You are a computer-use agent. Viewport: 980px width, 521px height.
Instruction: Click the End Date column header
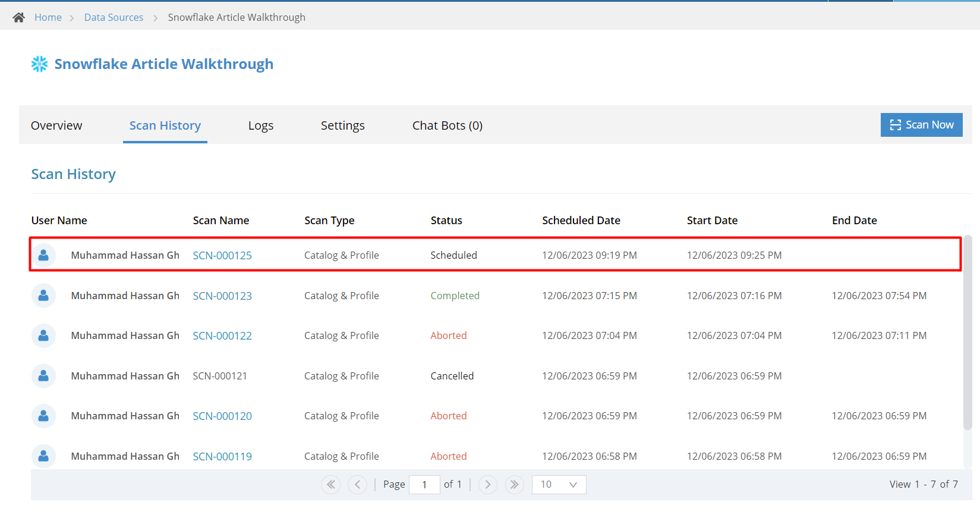coord(855,221)
